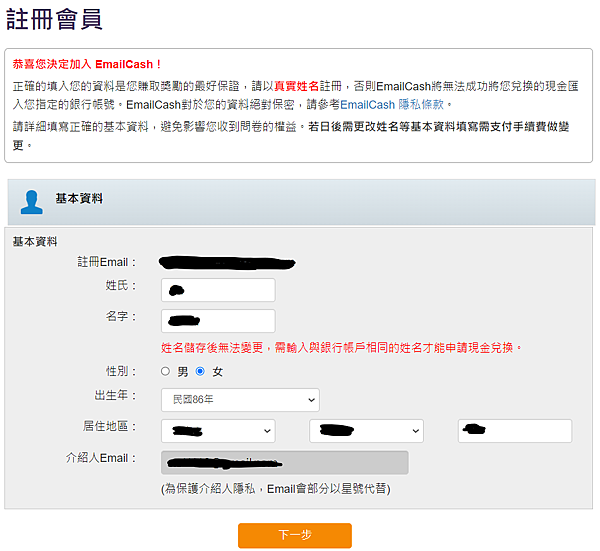Click the red 姓名儲存後無法變更 warning text
This screenshot has height=551, width=600.
tap(341, 347)
